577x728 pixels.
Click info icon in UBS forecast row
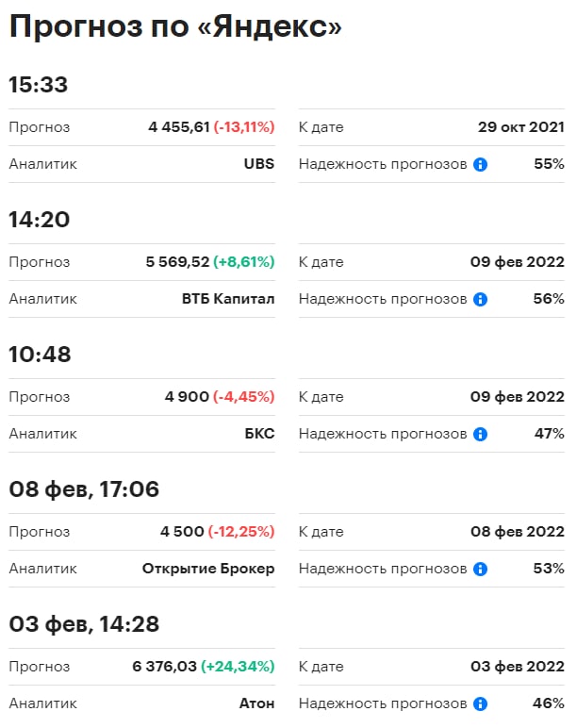(x=480, y=164)
